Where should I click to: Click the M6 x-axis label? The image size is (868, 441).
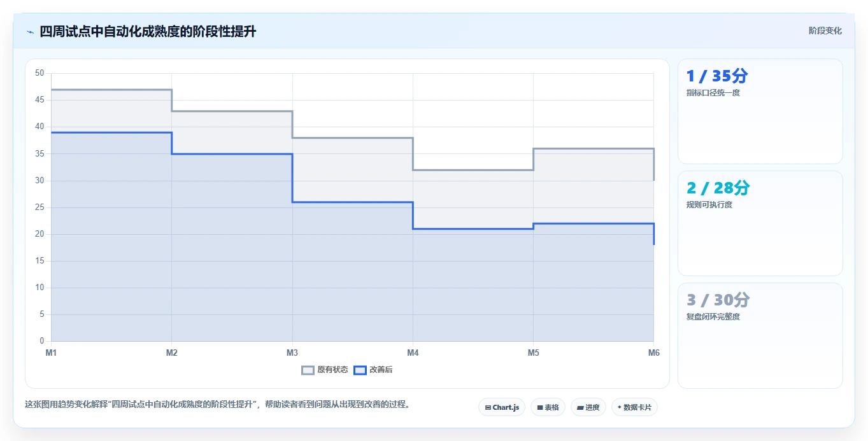(653, 353)
